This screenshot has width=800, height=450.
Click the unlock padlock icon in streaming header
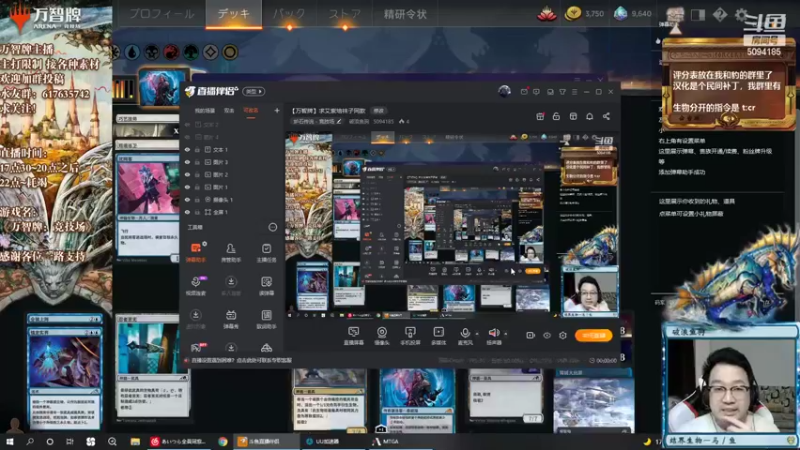click(x=556, y=116)
